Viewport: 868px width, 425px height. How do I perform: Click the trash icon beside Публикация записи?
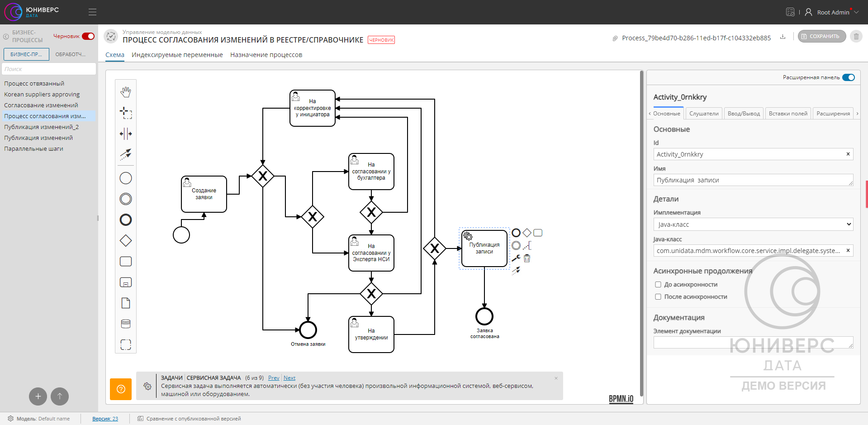click(527, 258)
